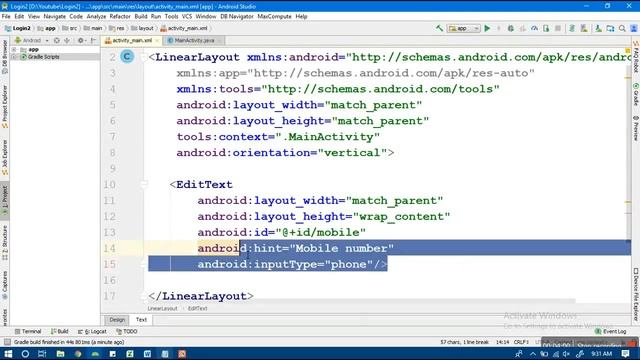Open Word from the taskbar
640x360 pixels.
click(147, 354)
